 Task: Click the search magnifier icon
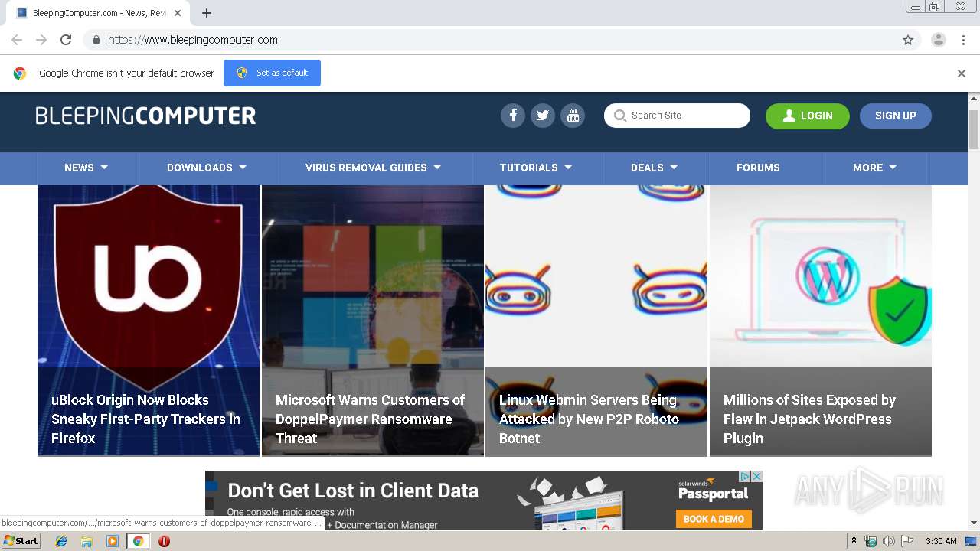coord(620,116)
